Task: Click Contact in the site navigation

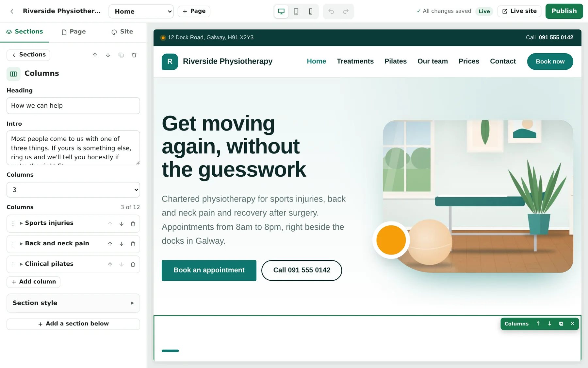Action: 503,61
